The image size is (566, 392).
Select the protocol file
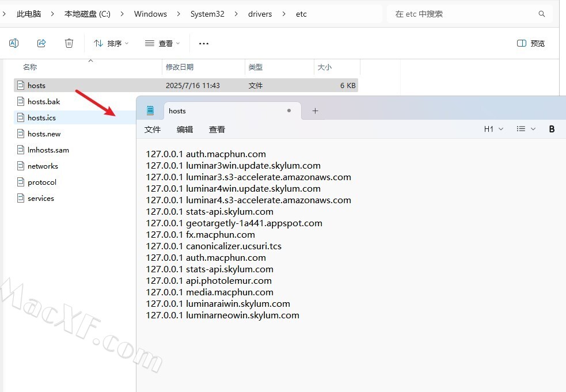pyautogui.click(x=42, y=182)
